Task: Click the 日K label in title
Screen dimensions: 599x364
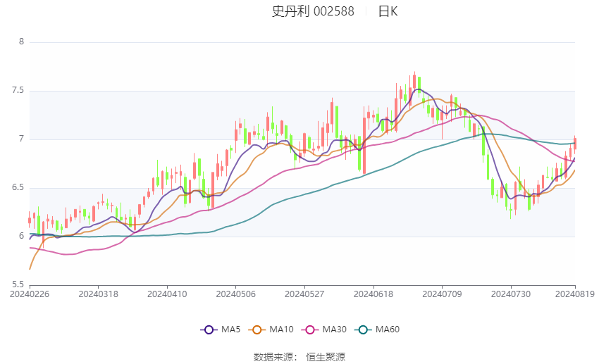Action: [x=388, y=11]
